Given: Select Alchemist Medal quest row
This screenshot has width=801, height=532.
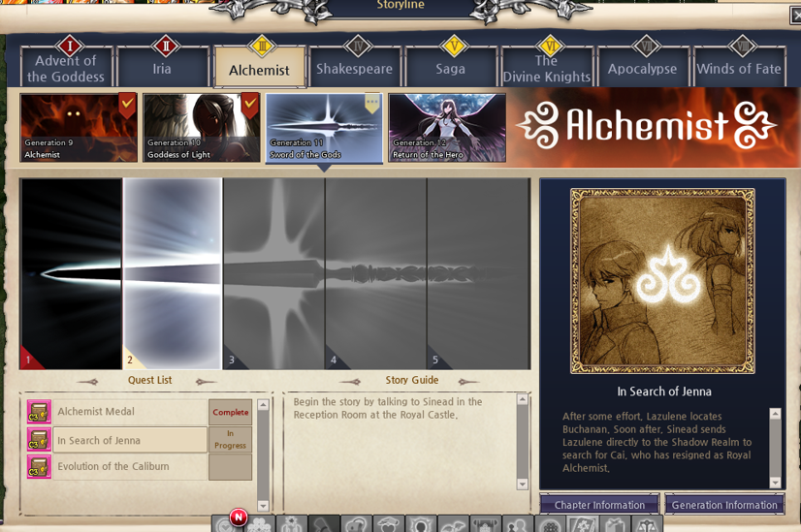Looking at the screenshot, I should click(x=130, y=412).
